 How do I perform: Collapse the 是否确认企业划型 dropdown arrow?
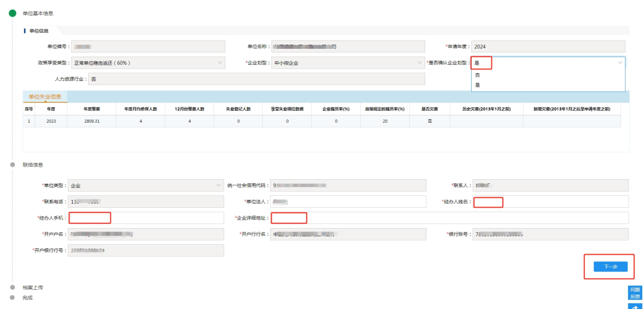(620, 63)
